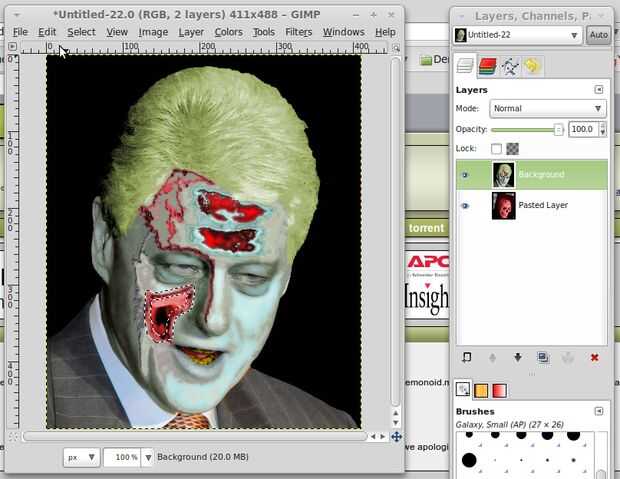Select the Pasted Layer thumbnail

click(504, 206)
